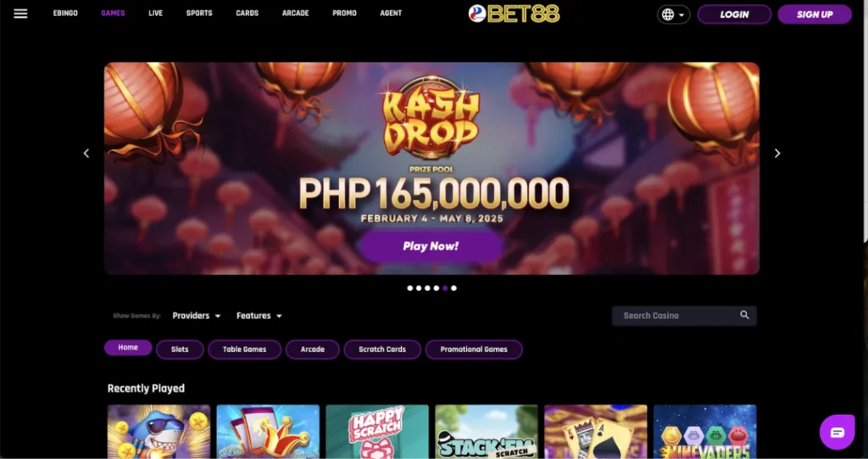Select the last carousel dot indicator
Viewport: 868px width, 459px height.
click(x=454, y=288)
